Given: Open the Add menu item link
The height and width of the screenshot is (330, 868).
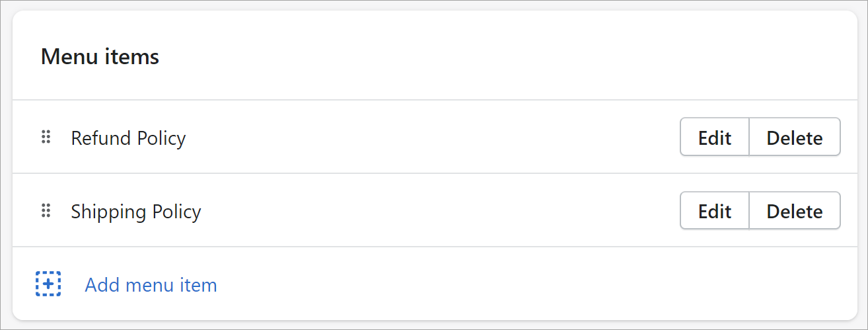Looking at the screenshot, I should pyautogui.click(x=151, y=285).
